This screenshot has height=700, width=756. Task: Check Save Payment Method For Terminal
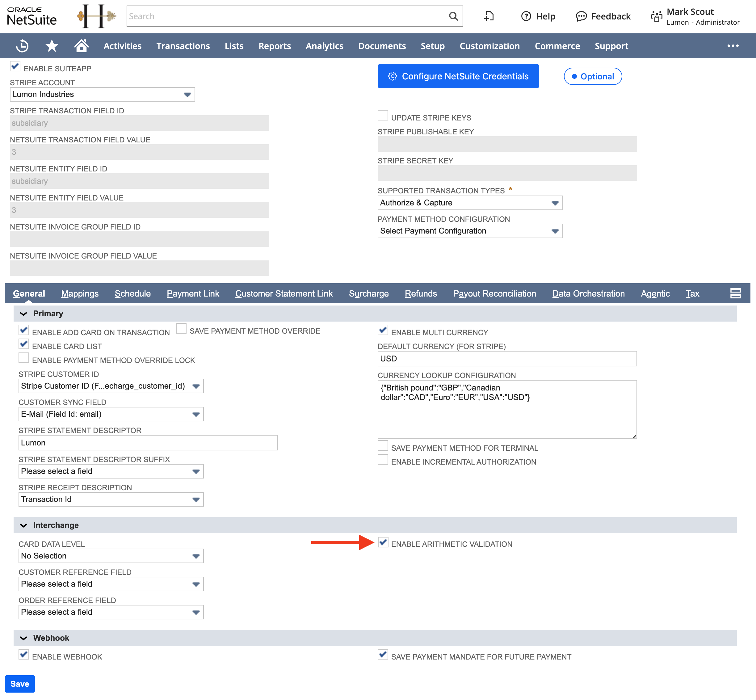(383, 446)
